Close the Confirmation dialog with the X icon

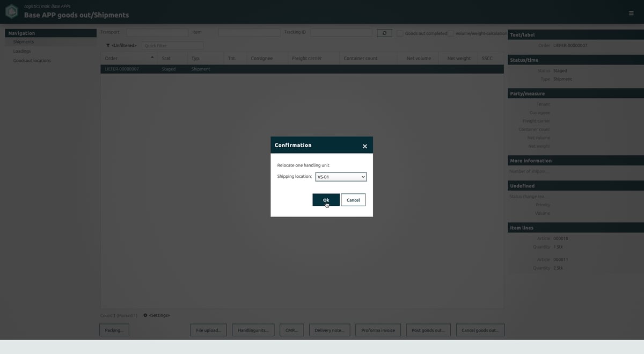pos(364,146)
